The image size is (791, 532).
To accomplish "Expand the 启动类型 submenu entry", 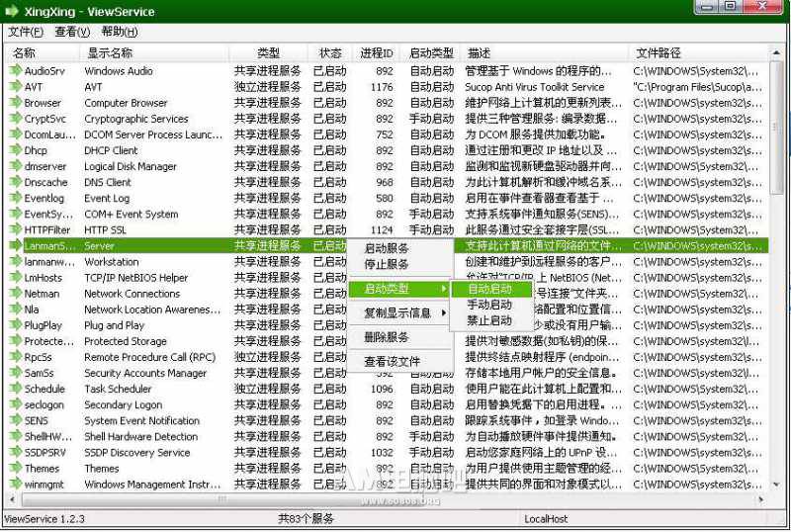I will [398, 289].
